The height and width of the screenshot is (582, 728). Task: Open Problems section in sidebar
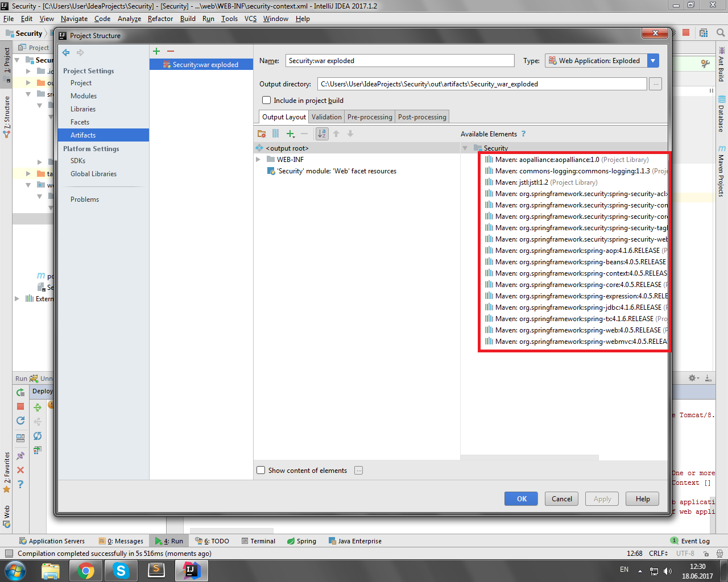click(x=85, y=199)
